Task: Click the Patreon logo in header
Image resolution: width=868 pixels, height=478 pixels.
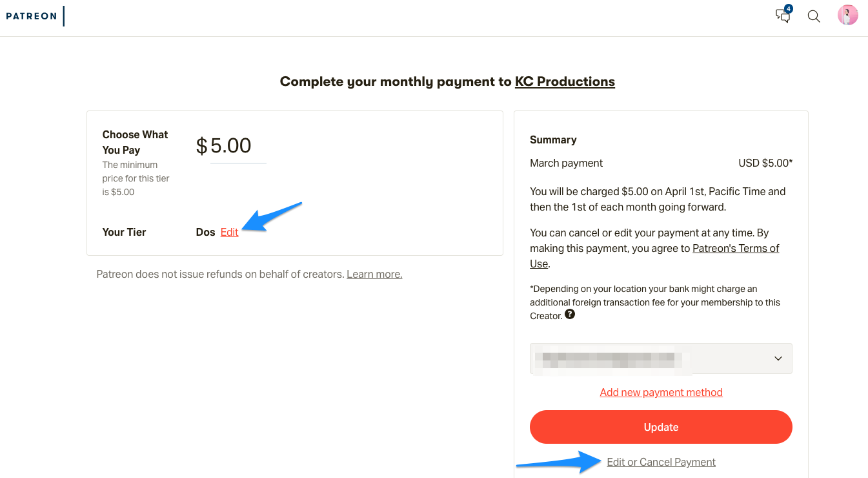Action: [x=32, y=16]
